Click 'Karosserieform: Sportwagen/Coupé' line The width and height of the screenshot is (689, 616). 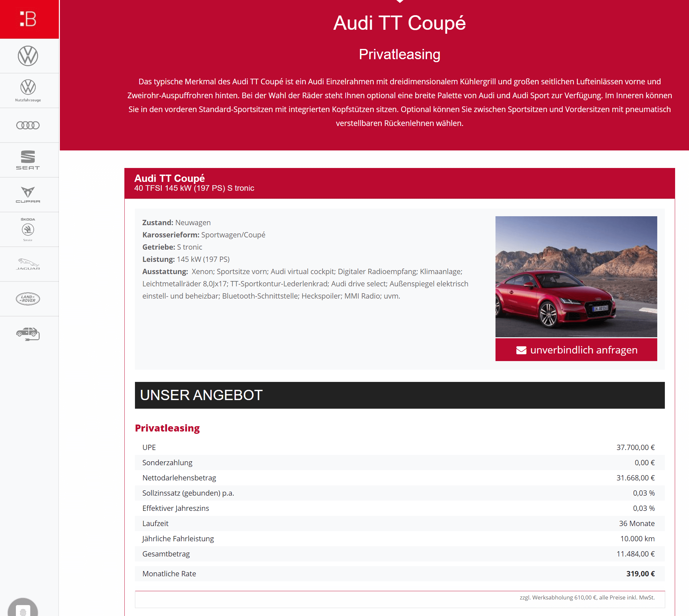point(204,235)
